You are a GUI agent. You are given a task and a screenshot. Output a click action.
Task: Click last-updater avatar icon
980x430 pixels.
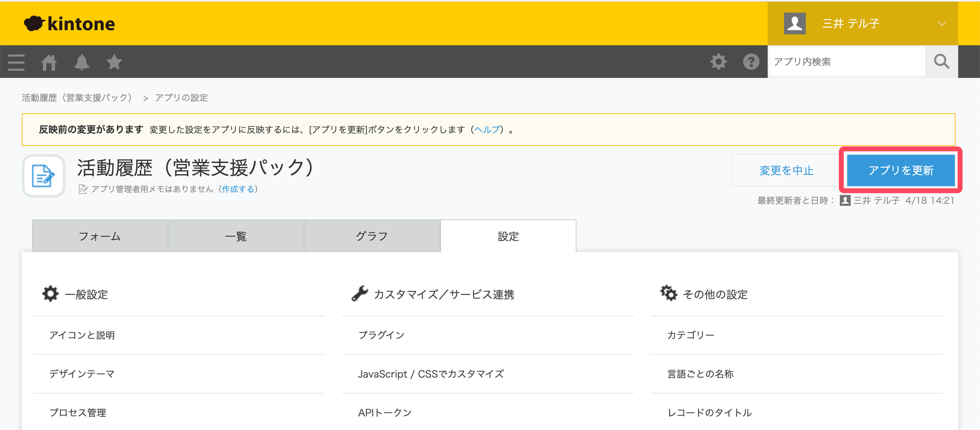(845, 200)
